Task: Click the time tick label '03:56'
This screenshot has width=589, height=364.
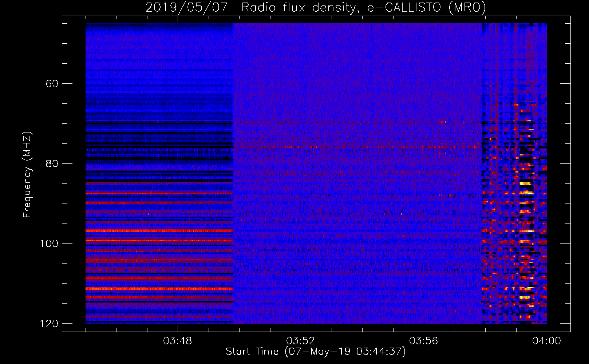Action: [x=424, y=341]
